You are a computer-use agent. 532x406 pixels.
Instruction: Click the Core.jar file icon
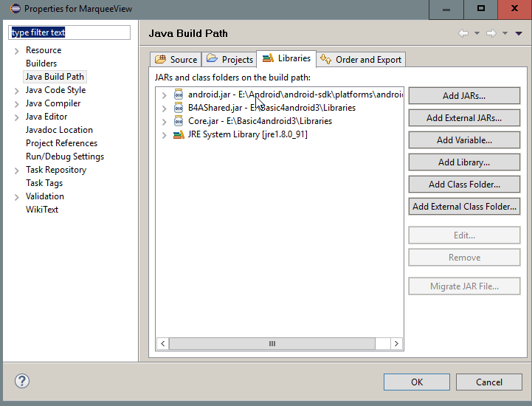click(x=179, y=121)
